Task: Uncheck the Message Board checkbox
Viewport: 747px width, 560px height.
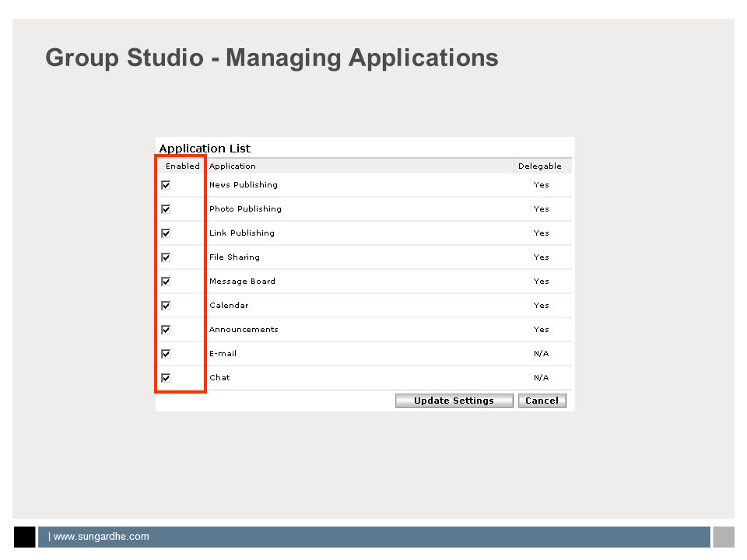Action: (x=166, y=282)
